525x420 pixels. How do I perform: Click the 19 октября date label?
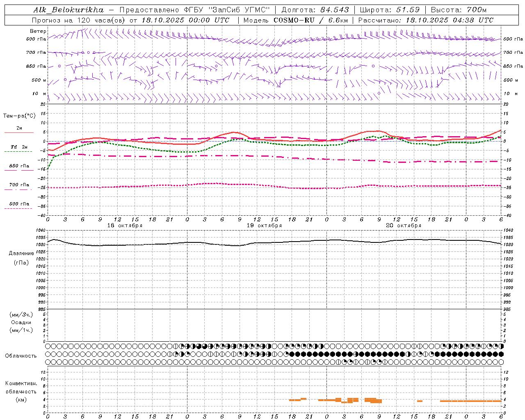click(264, 226)
